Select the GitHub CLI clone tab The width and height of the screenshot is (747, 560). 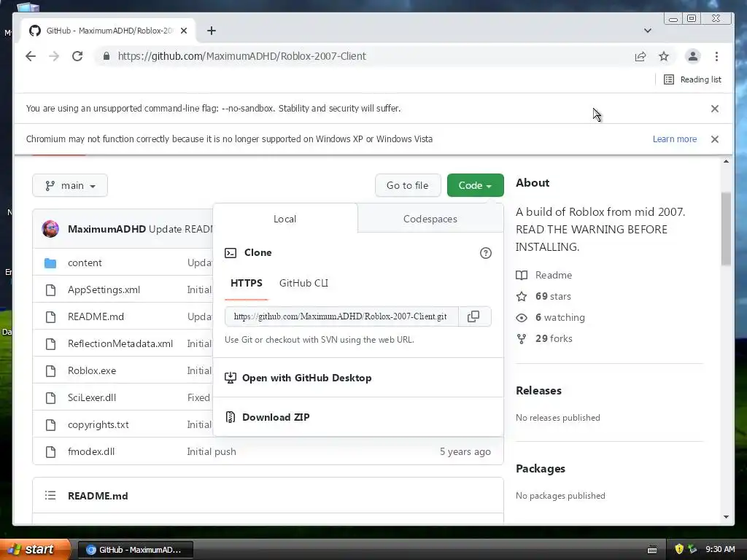click(x=303, y=284)
